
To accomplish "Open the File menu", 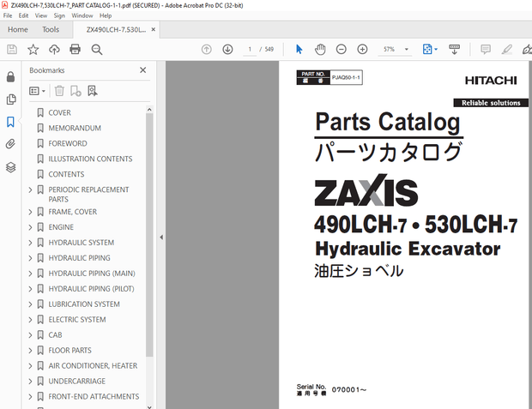I will point(8,15).
